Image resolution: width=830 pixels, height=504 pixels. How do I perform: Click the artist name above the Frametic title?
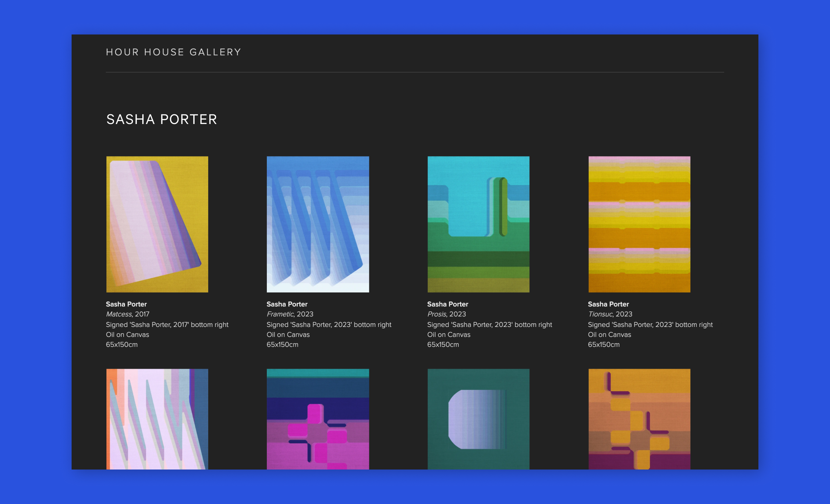(287, 304)
